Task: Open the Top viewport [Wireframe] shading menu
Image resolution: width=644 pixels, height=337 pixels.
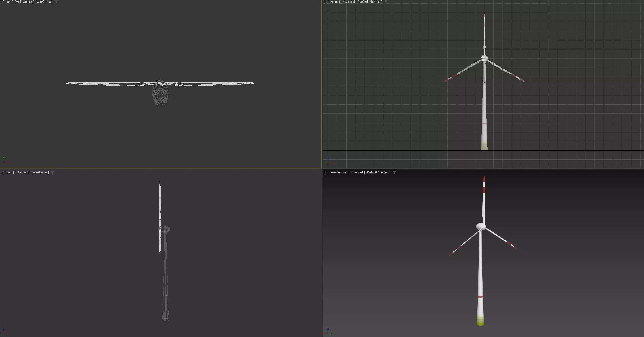Action: (44, 2)
